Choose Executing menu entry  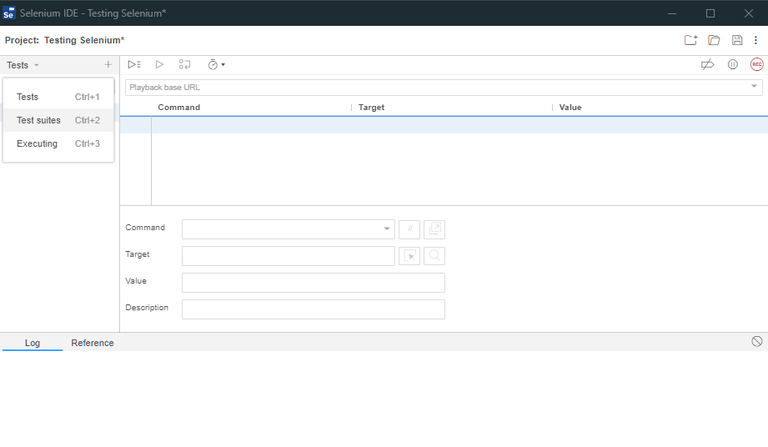(x=58, y=144)
